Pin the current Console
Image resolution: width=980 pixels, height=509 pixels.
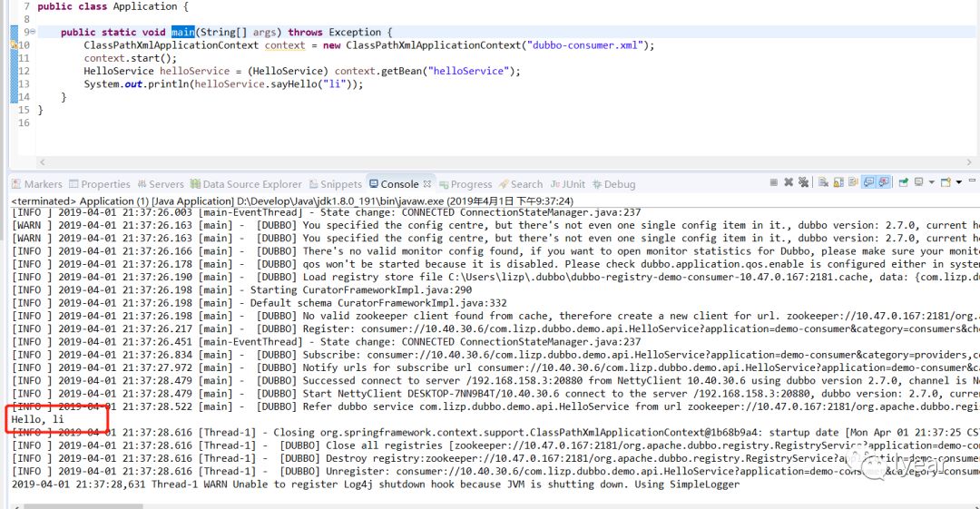pyautogui.click(x=903, y=182)
